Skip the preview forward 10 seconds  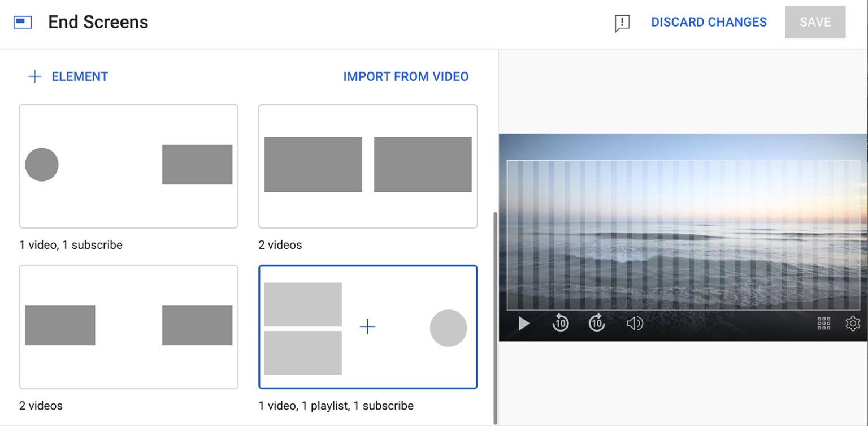pyautogui.click(x=596, y=323)
